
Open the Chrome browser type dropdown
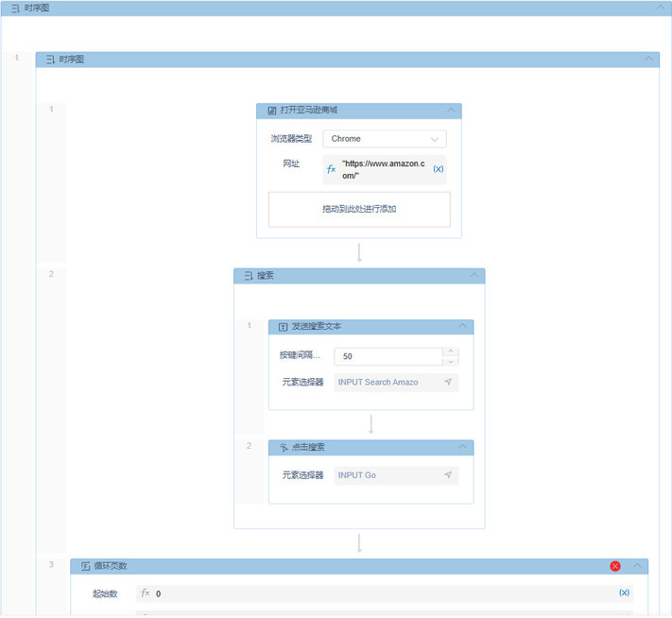click(x=385, y=139)
